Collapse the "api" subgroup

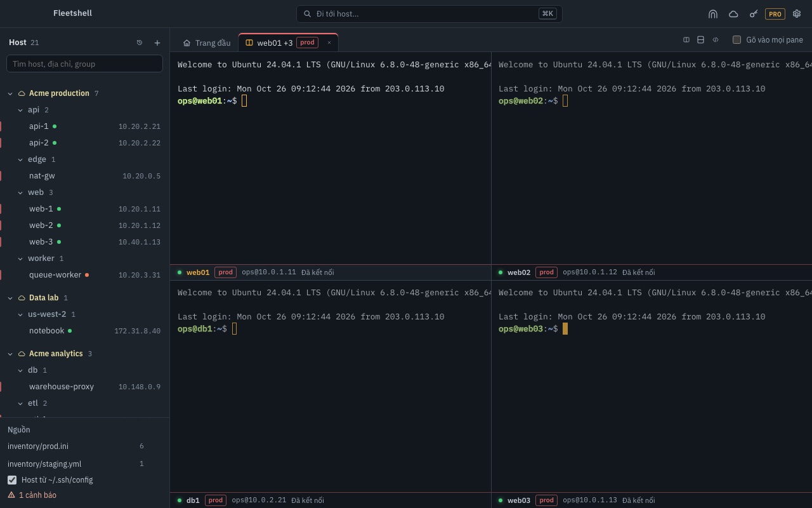click(20, 110)
